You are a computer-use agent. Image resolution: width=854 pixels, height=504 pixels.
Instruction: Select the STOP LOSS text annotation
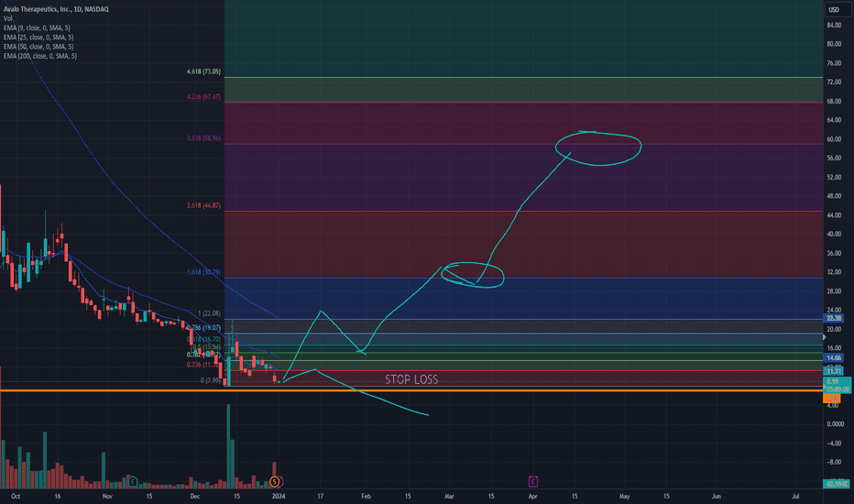pyautogui.click(x=411, y=379)
